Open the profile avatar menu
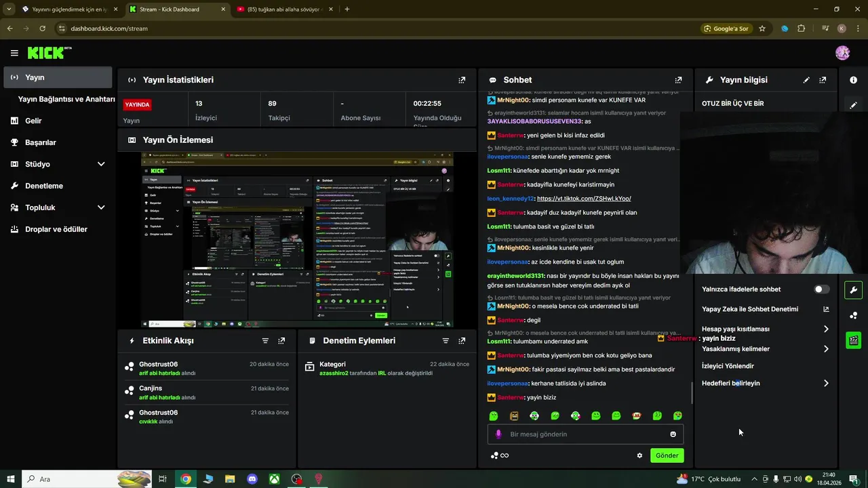This screenshot has height=488, width=868. pyautogui.click(x=843, y=53)
